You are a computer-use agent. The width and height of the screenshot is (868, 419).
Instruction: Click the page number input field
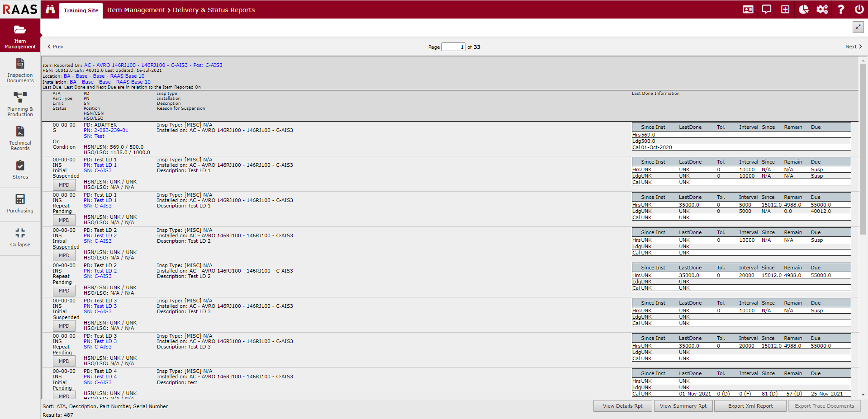pyautogui.click(x=453, y=47)
